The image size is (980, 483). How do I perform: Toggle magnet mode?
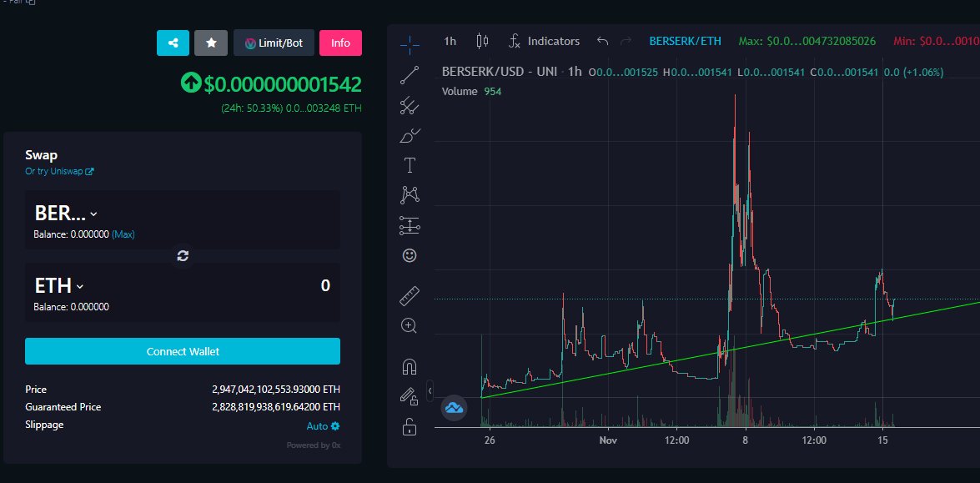410,367
